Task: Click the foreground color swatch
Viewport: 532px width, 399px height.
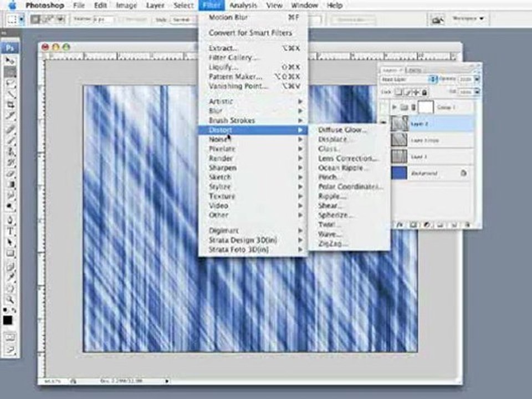Action: (7, 320)
